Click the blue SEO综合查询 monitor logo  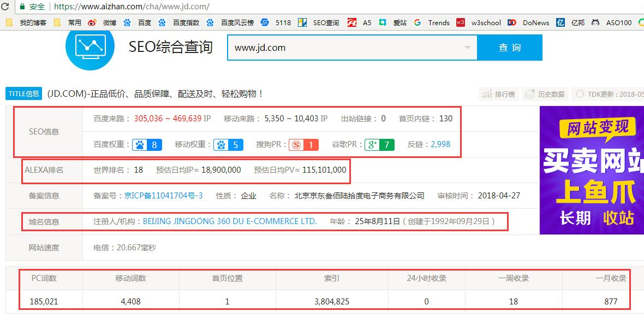[91, 48]
